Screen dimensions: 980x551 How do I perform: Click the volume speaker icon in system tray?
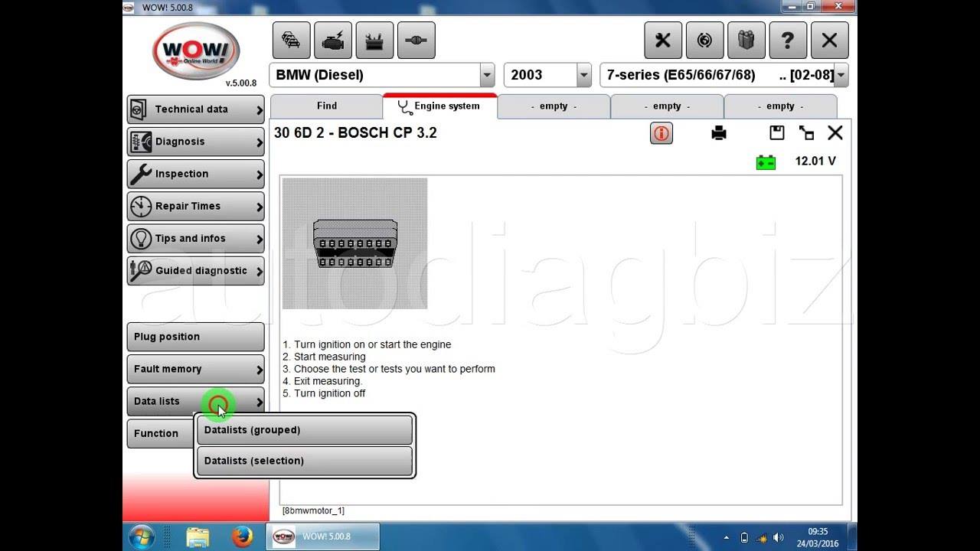[779, 537]
